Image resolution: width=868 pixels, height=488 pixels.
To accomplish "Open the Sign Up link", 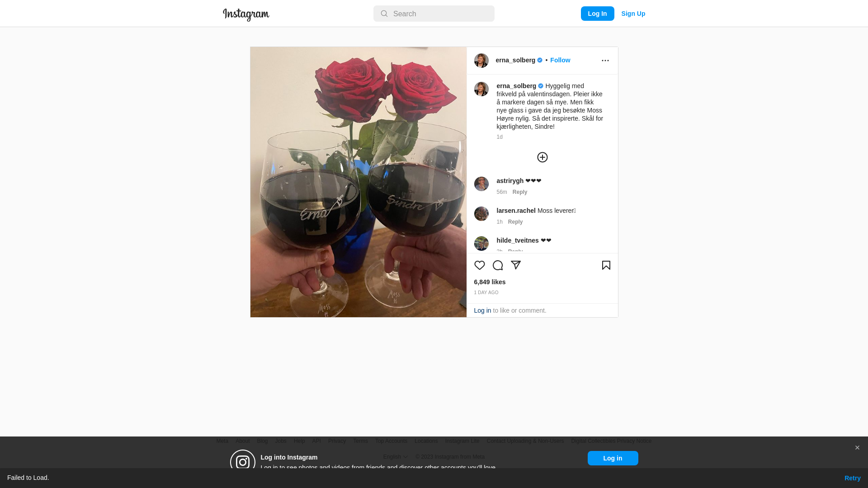I will 633,14.
